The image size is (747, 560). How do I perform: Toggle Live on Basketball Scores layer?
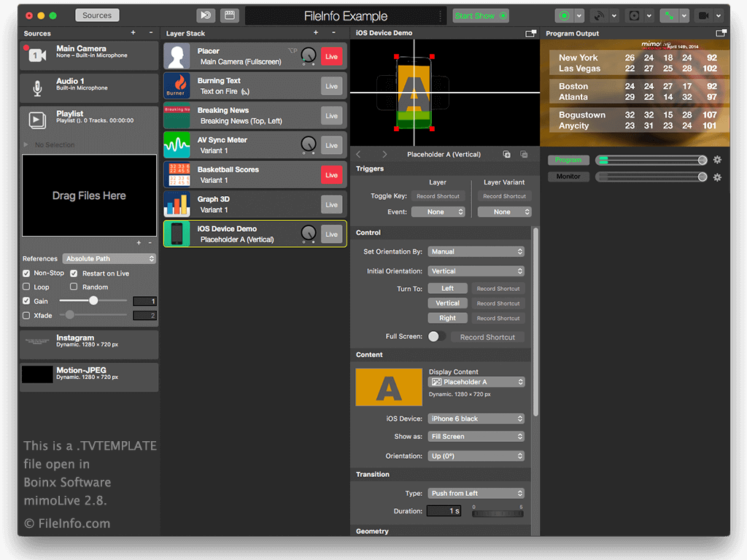(x=332, y=175)
